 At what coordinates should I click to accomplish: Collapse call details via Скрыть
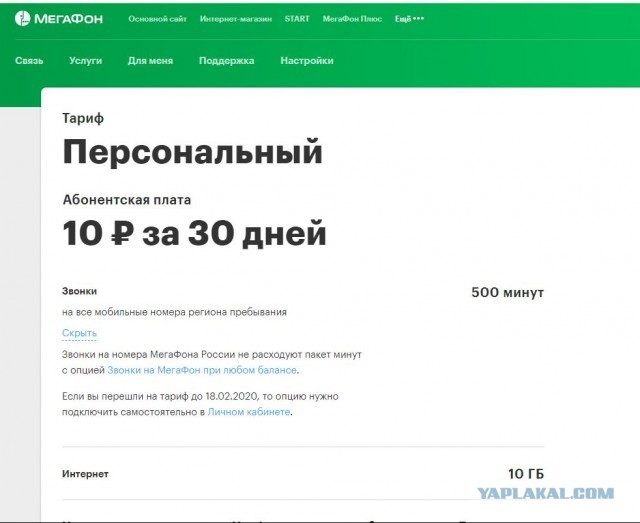pyautogui.click(x=79, y=333)
